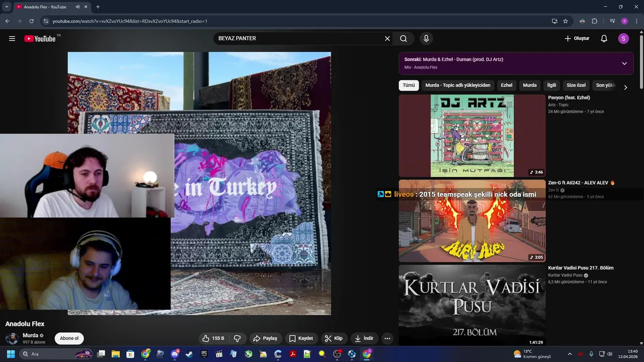Open Steam from the taskbar
The image size is (644, 362).
189,354
